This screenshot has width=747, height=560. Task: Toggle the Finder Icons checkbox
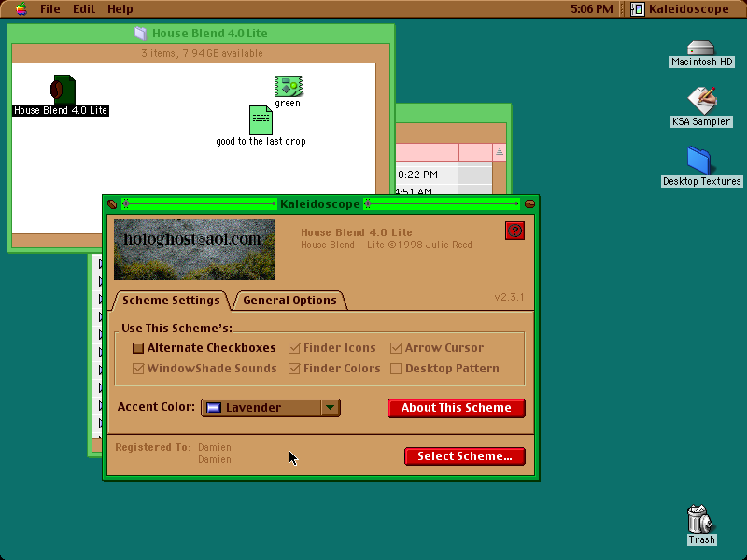[294, 348]
